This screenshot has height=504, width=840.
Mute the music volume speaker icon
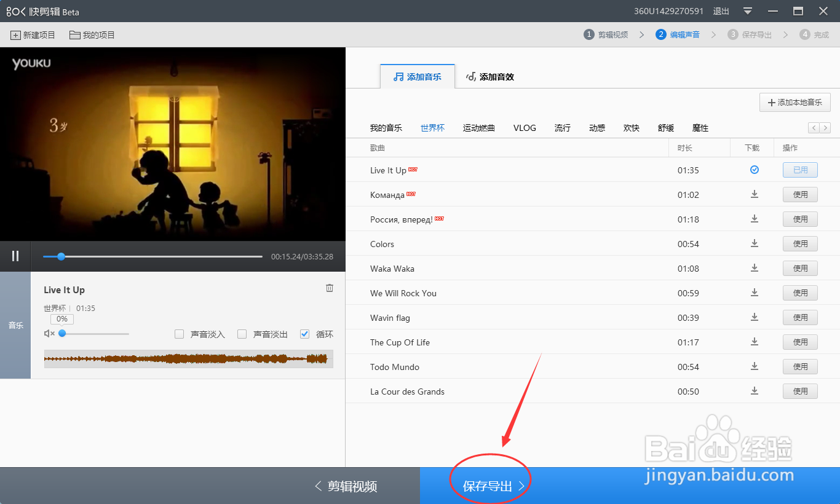50,334
